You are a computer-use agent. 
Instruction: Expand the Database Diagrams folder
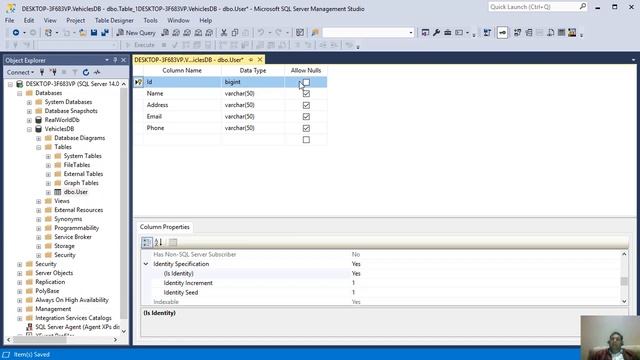(39, 138)
